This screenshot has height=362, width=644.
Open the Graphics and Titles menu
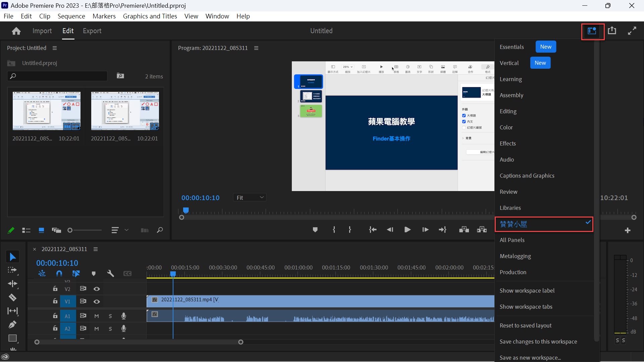(150, 16)
